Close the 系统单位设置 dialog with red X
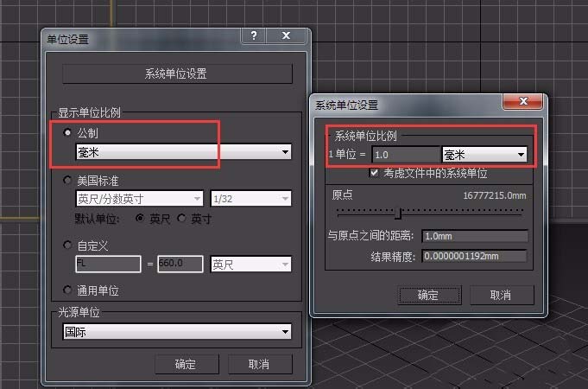The image size is (588, 389). [522, 101]
